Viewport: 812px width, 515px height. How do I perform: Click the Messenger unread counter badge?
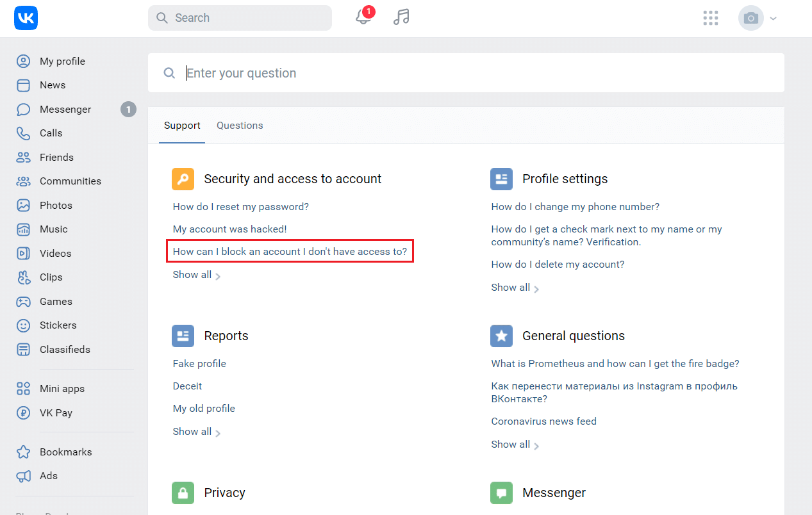click(128, 110)
